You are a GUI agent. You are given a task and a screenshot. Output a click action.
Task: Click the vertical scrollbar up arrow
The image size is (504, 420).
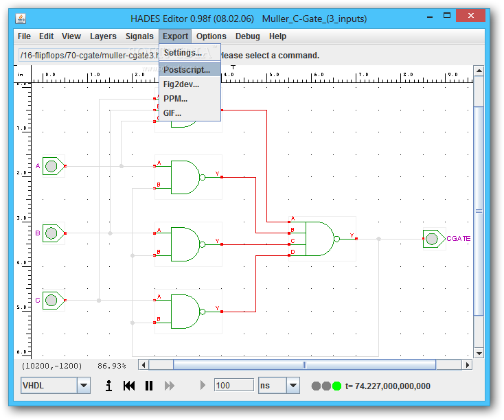pos(479,71)
